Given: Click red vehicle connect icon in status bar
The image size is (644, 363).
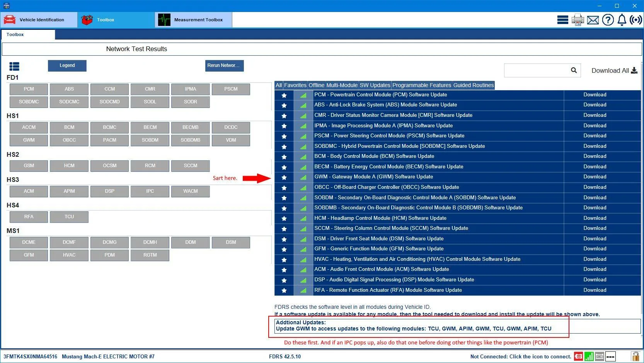Looking at the screenshot, I should (x=578, y=356).
